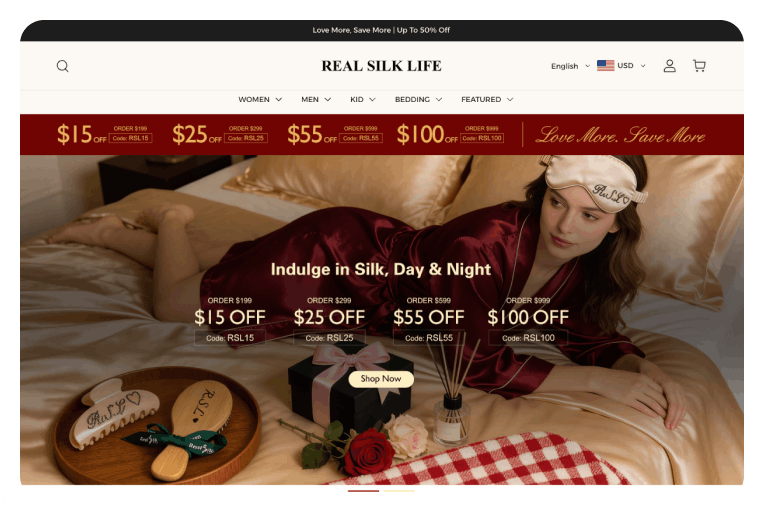Open the user account icon
764x520 pixels.
(x=669, y=66)
